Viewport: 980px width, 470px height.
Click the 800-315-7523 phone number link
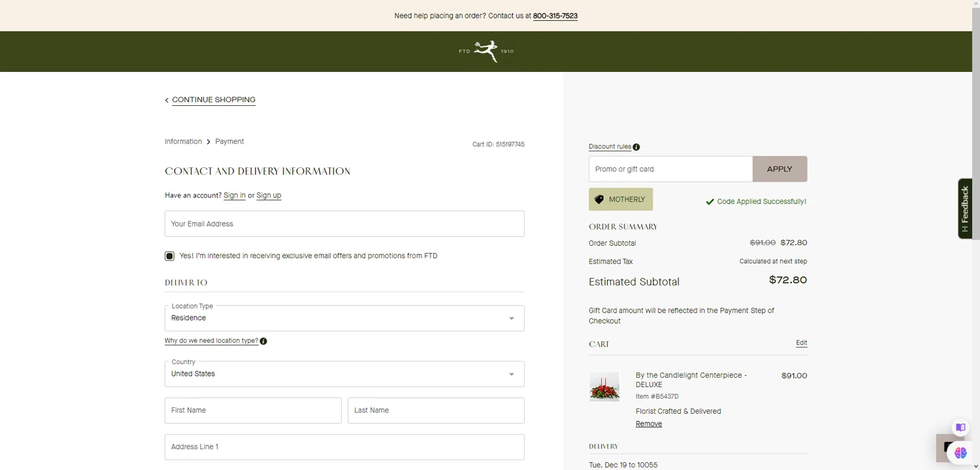click(x=555, y=16)
